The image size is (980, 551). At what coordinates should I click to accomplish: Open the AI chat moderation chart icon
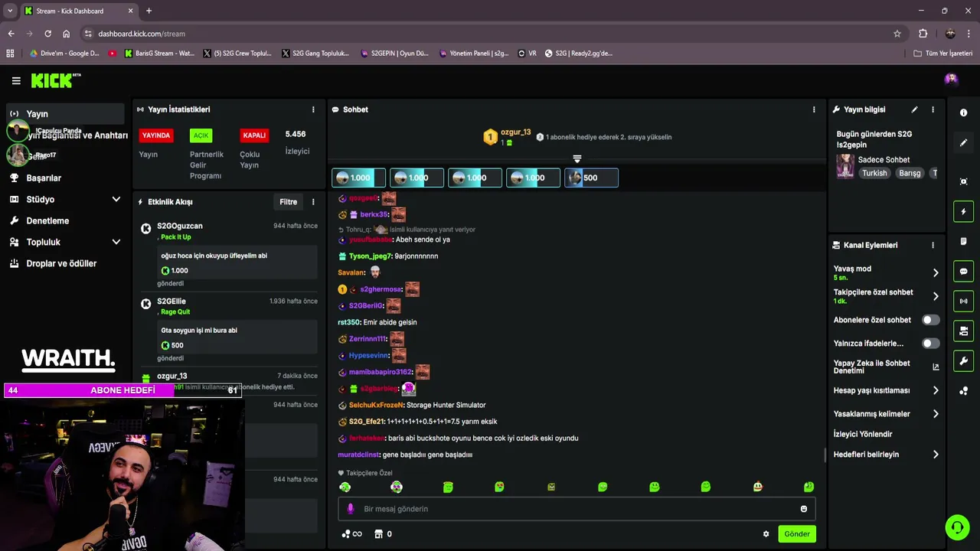point(936,367)
